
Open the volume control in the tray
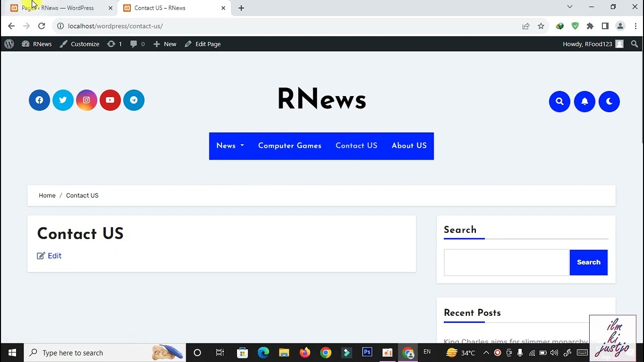tap(554, 353)
